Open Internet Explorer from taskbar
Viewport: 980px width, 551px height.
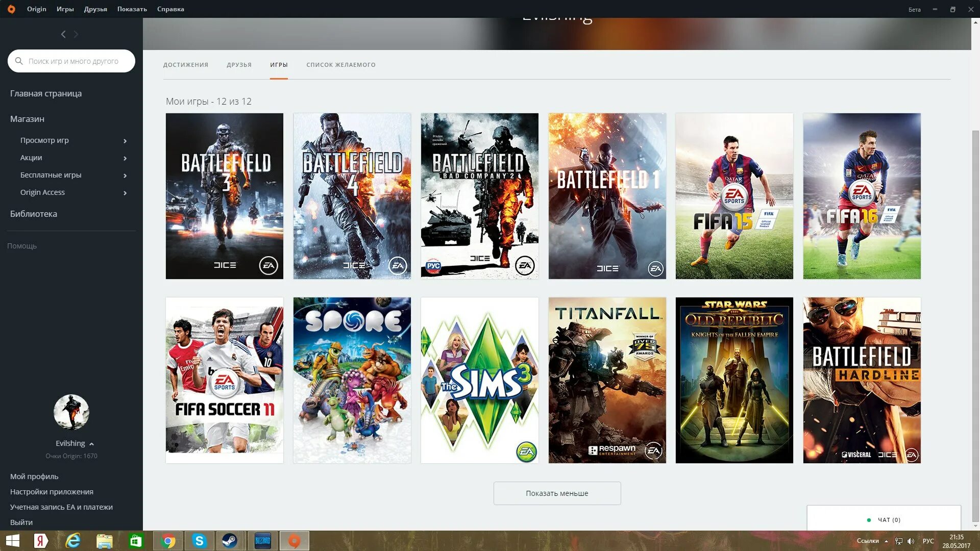(73, 541)
